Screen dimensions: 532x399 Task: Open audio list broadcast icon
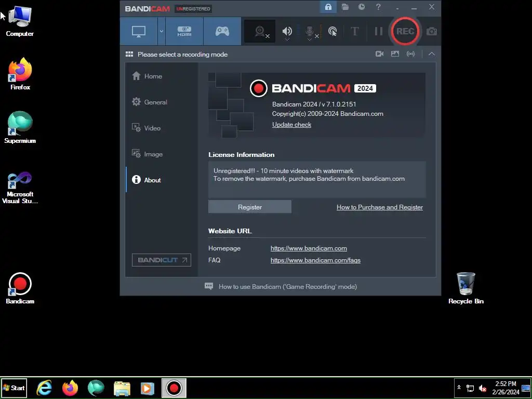point(410,54)
